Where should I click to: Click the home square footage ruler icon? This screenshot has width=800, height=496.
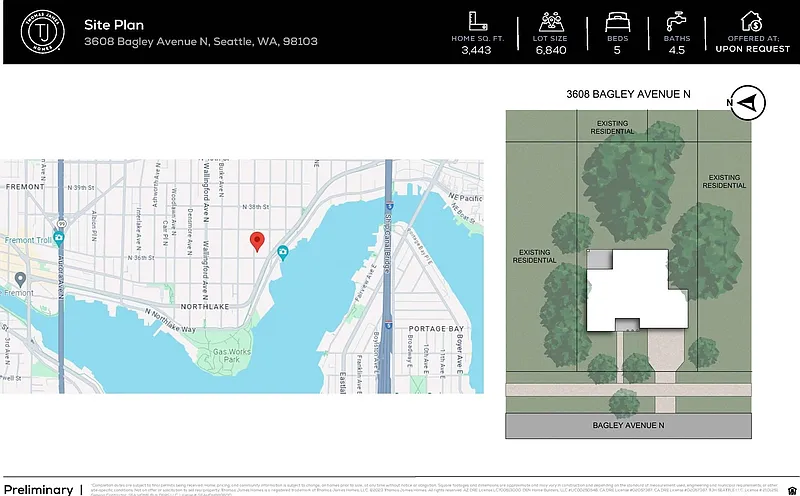(x=477, y=21)
